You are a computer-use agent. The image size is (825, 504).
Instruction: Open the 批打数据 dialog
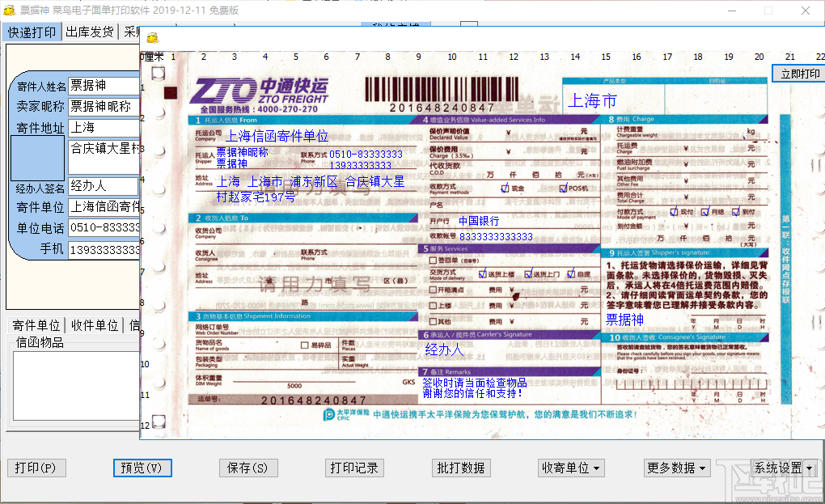point(461,468)
